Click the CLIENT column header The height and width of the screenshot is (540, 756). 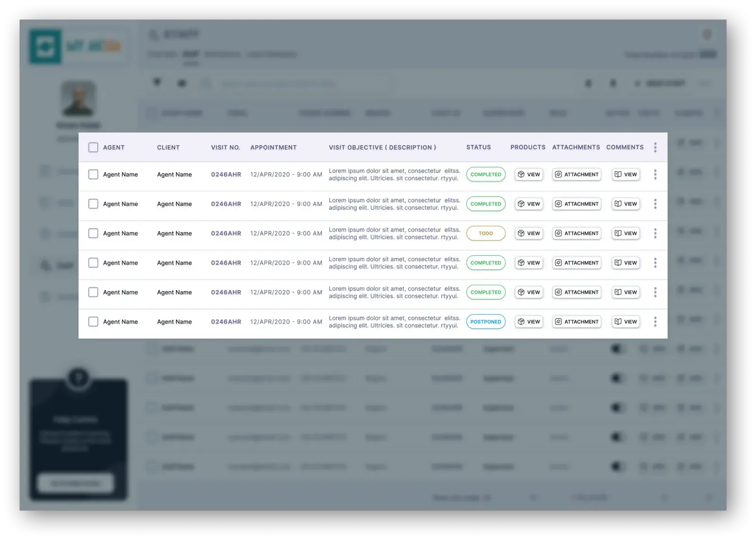point(168,147)
